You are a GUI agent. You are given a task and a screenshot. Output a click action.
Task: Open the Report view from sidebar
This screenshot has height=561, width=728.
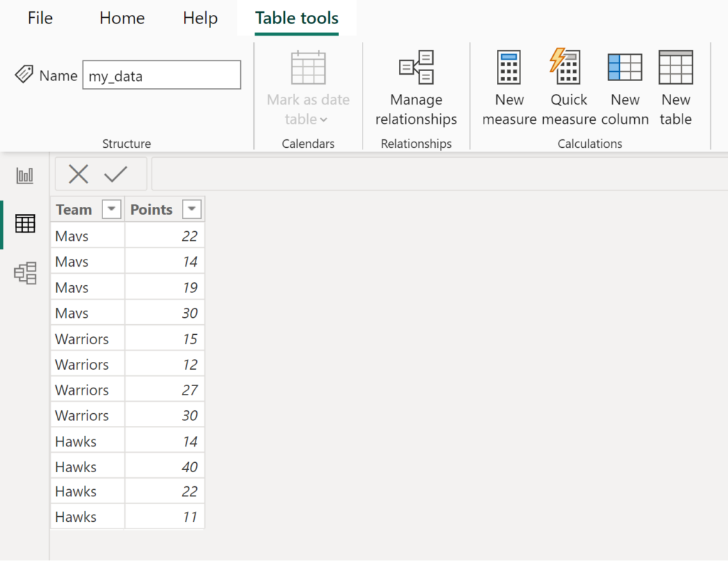click(x=25, y=176)
